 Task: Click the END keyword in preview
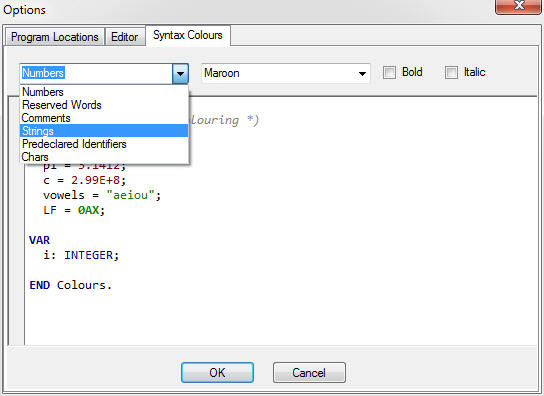pyautogui.click(x=39, y=285)
